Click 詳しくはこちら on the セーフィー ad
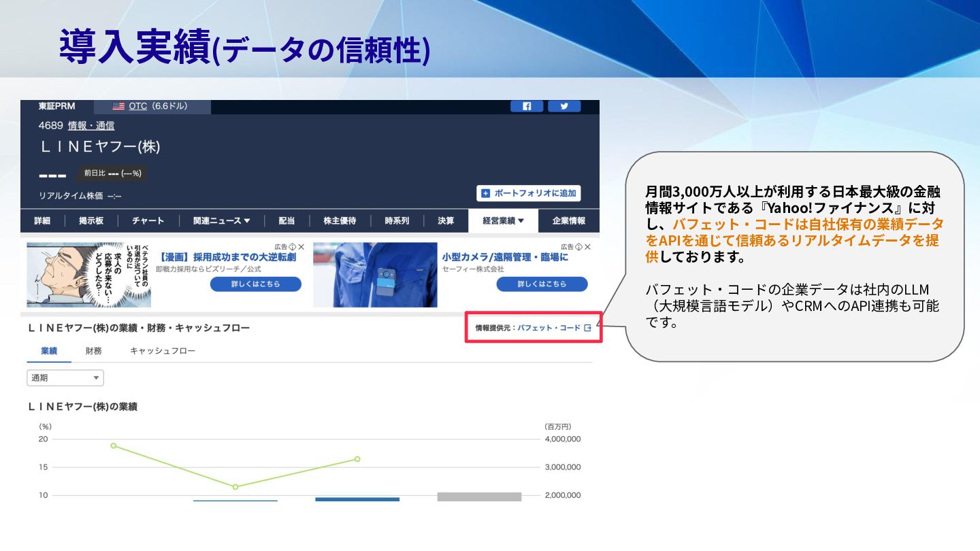 click(x=542, y=284)
